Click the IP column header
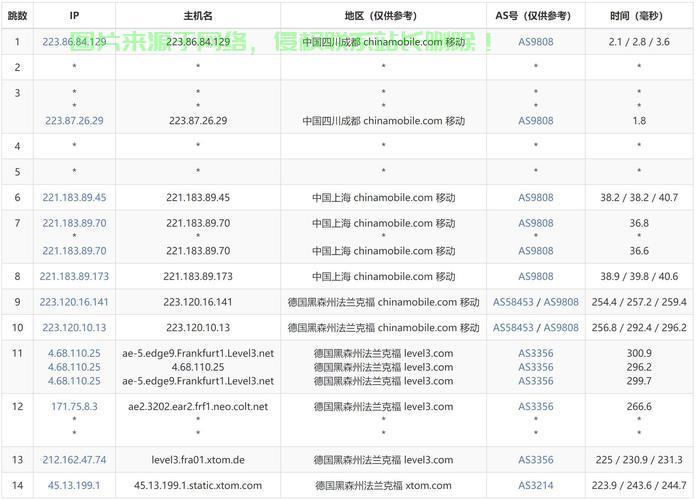 (x=75, y=16)
